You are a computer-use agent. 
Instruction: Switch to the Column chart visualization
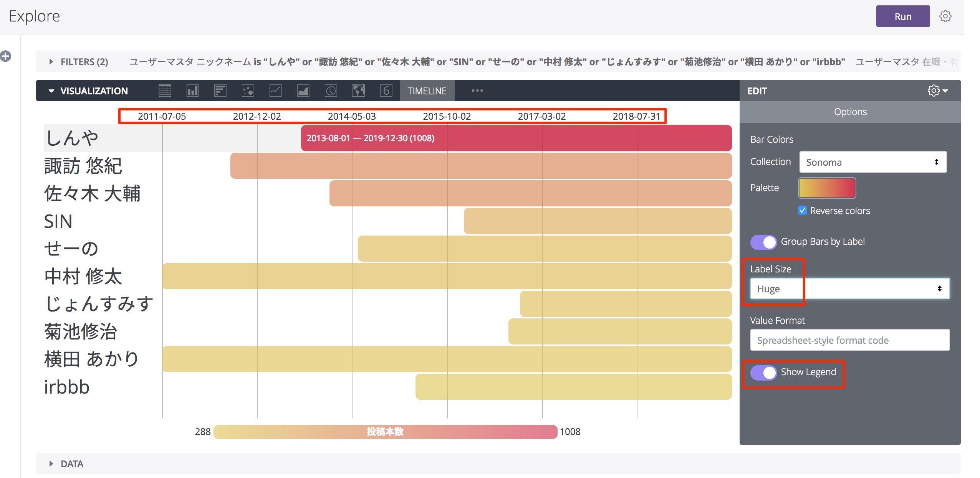click(x=192, y=91)
